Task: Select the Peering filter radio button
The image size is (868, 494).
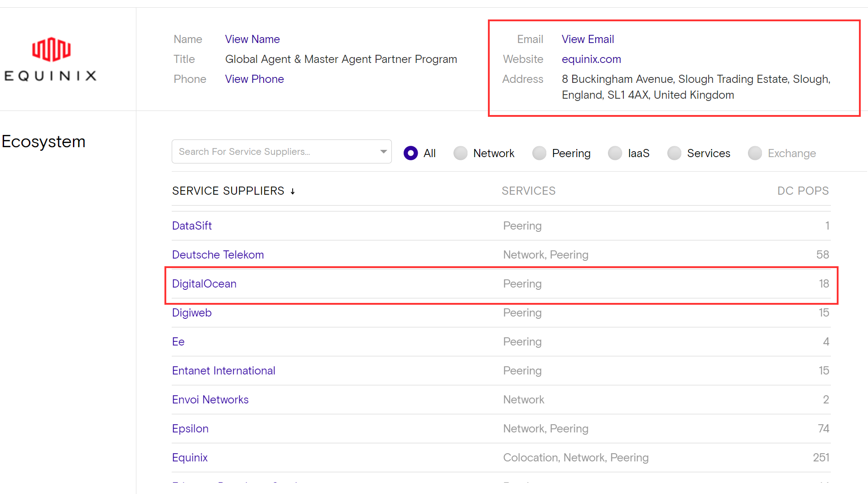Action: tap(539, 153)
